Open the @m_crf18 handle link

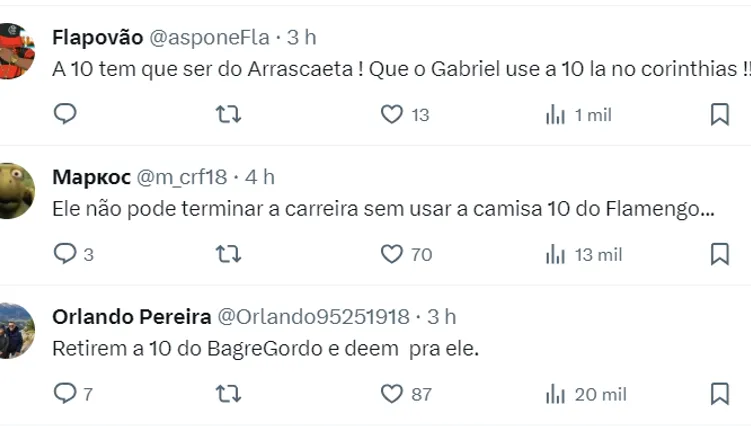coord(181,177)
